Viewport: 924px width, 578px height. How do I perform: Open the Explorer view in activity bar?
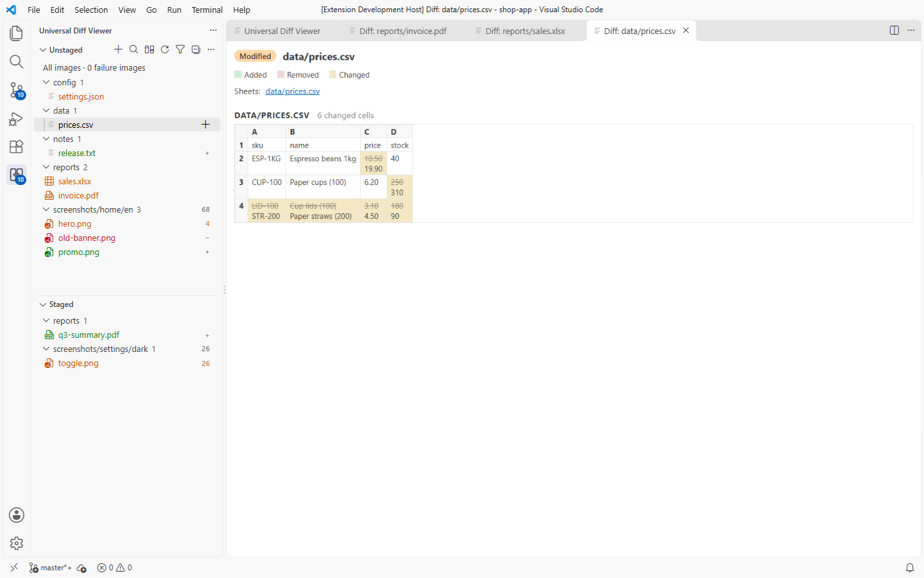[17, 33]
